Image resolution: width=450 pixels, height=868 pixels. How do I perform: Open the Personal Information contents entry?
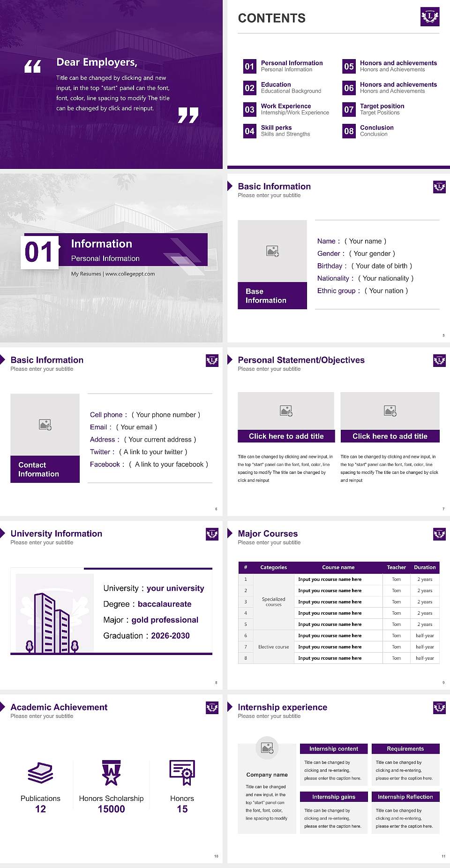coord(292,66)
